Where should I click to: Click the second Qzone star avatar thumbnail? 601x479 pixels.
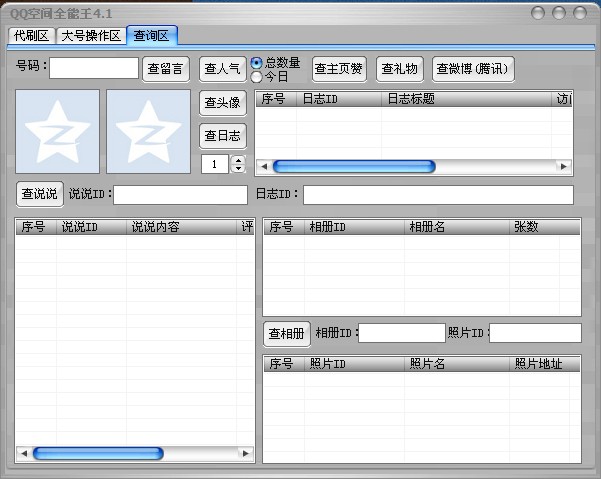click(148, 131)
